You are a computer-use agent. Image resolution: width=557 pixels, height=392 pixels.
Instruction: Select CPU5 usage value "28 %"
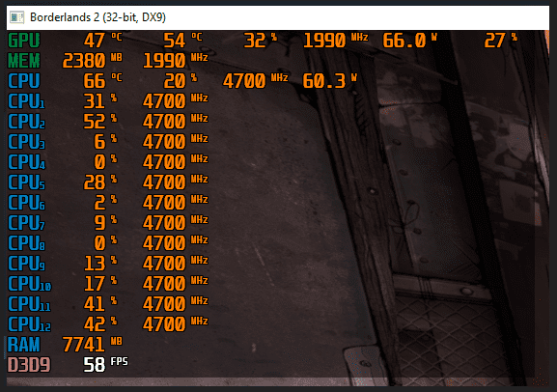100,182
